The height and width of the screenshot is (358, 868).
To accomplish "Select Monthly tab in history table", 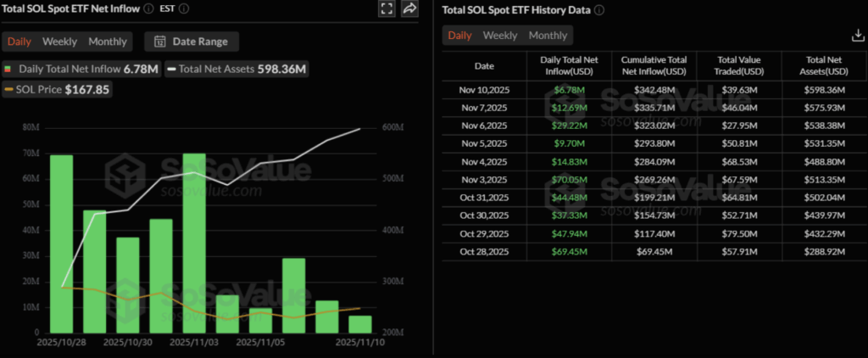I will tap(548, 35).
